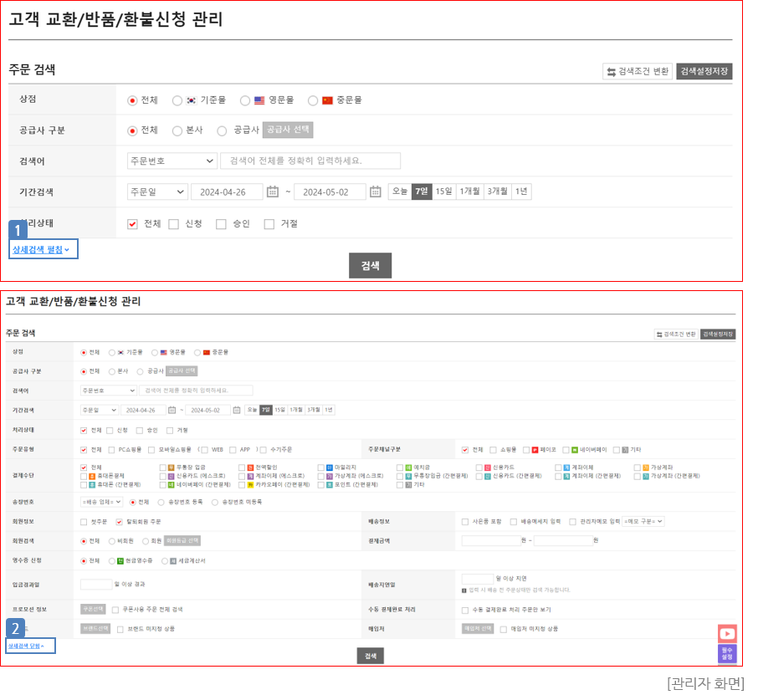Image resolution: width=758 pixels, height=700 pixels.
Task: Open the =메모 구분= dropdown
Action: click(x=643, y=522)
